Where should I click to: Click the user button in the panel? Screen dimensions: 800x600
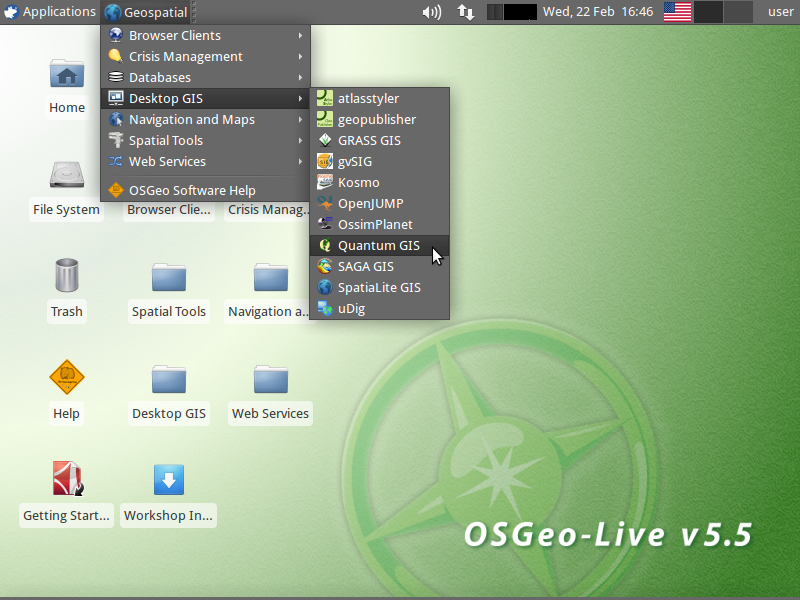click(x=780, y=12)
